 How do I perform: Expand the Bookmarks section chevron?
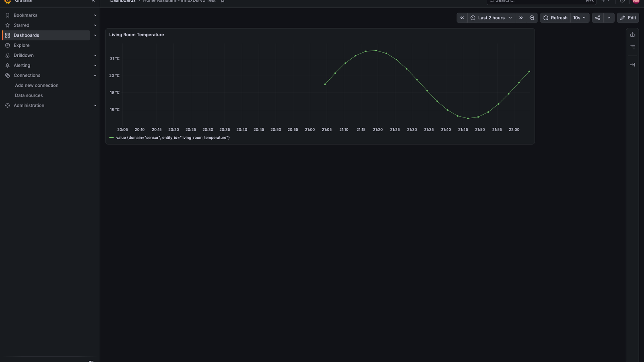click(x=95, y=15)
